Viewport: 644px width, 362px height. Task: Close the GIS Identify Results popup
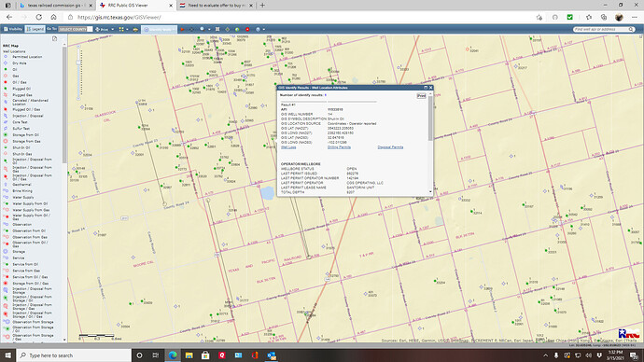(x=430, y=88)
